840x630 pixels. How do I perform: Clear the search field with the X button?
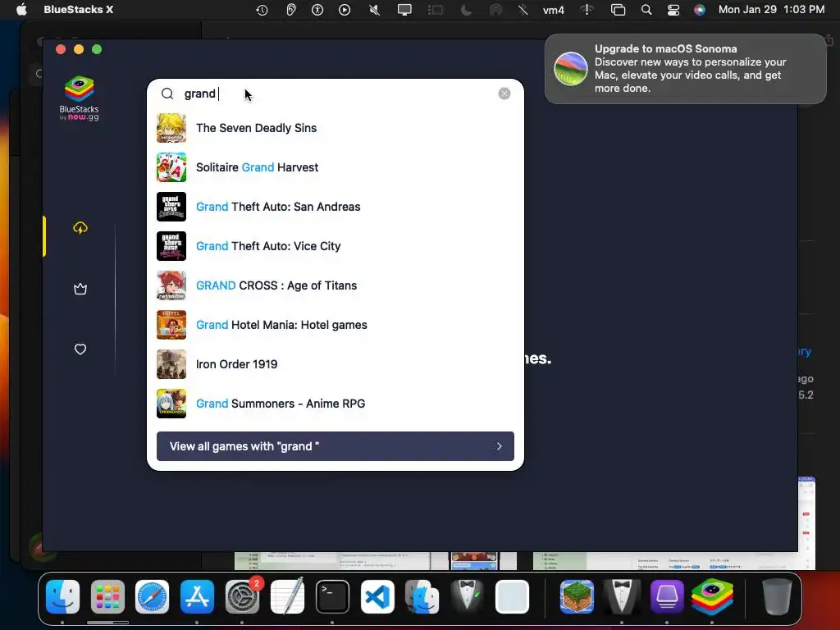[x=504, y=94]
